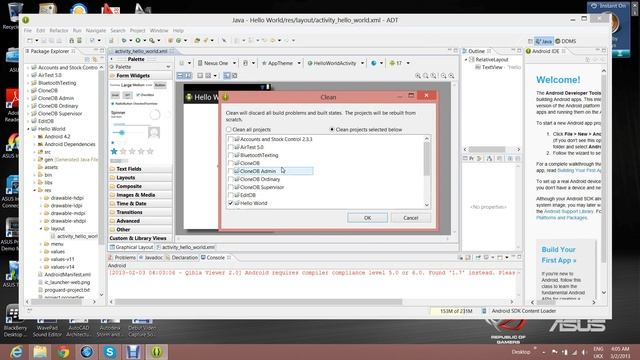Click the rating bar star in the palette
Screen dimensions: 640x360
114,151
